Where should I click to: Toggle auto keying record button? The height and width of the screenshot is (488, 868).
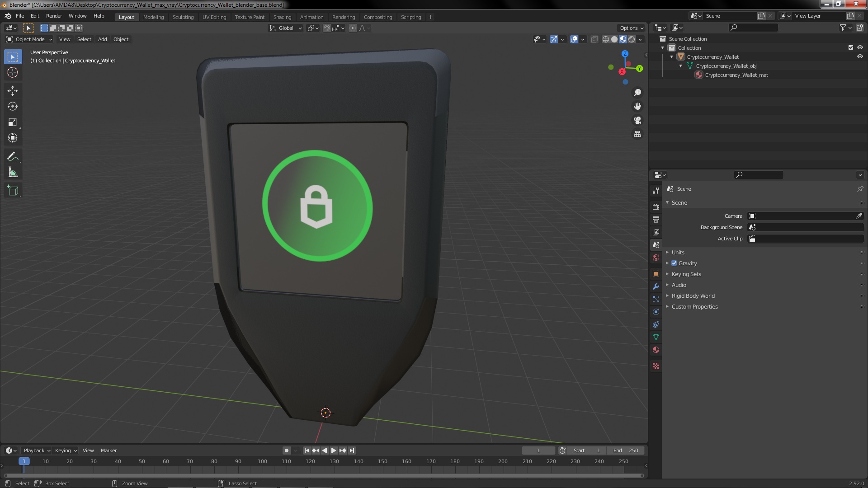(287, 450)
